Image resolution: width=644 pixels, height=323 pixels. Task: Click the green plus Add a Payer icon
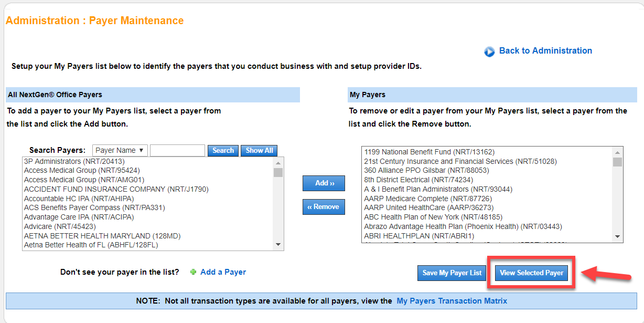(x=193, y=272)
